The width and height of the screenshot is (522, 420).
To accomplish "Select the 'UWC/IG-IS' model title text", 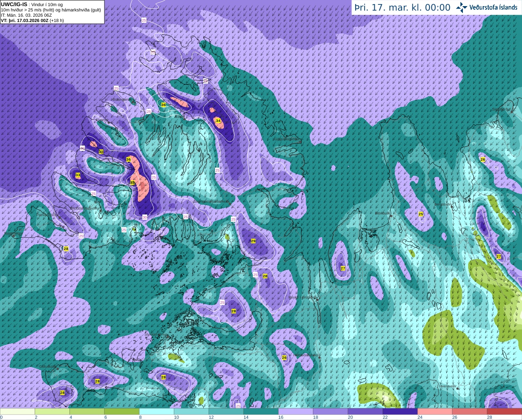I will (14, 4).
